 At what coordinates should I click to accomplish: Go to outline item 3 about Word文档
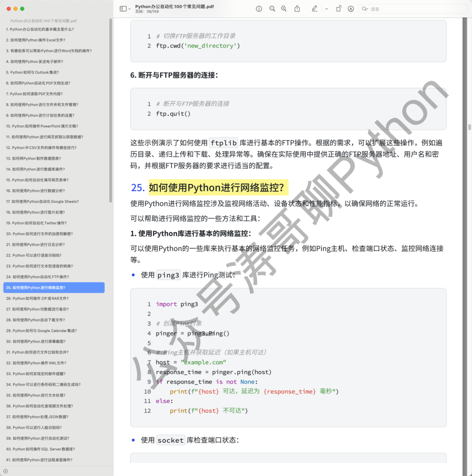click(49, 51)
